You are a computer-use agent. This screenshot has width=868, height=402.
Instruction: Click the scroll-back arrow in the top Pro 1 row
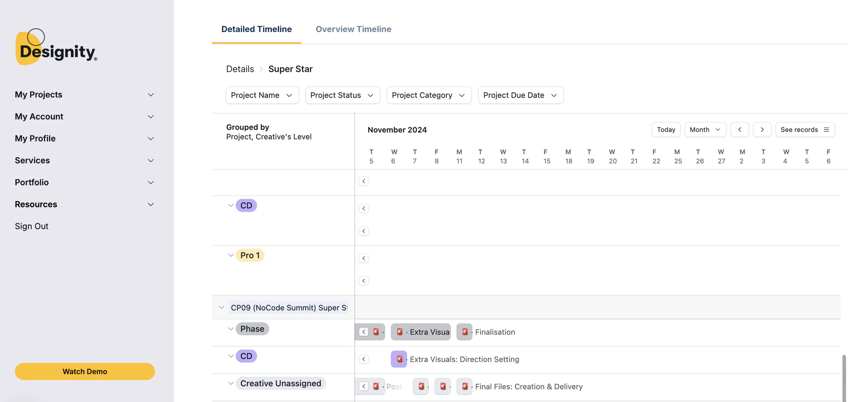pyautogui.click(x=364, y=258)
